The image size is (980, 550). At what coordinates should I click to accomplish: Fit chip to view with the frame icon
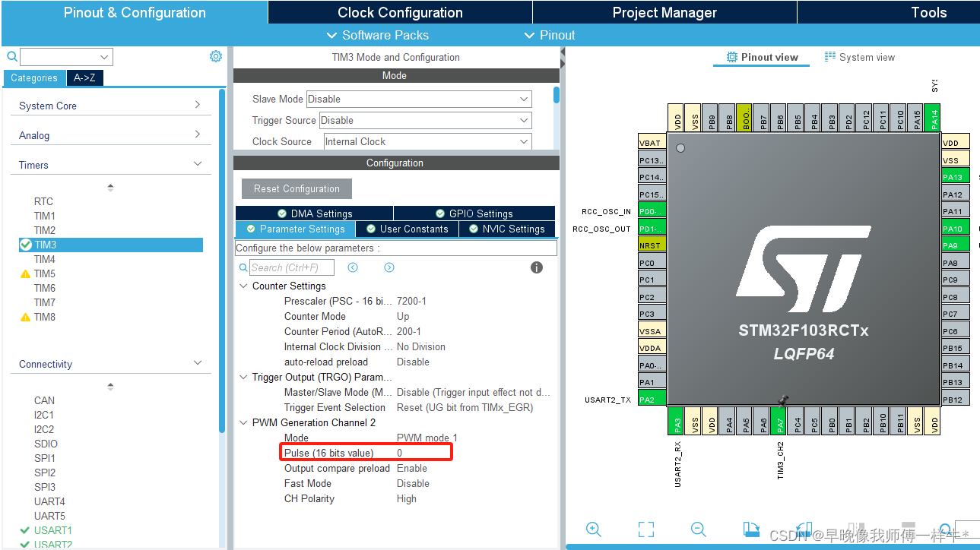646,529
